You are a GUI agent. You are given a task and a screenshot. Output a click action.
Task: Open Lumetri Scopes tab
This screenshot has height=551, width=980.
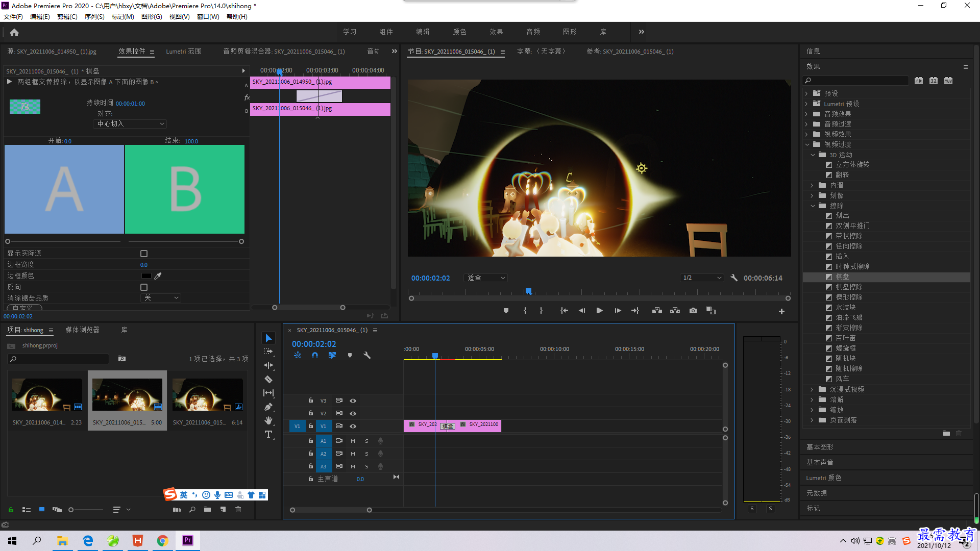[184, 52]
